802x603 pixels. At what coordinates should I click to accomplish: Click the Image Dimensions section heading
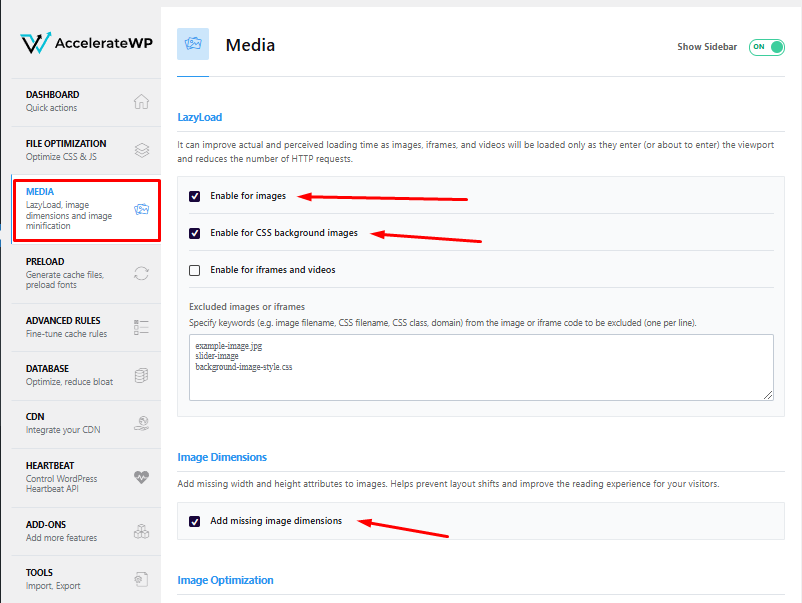222,457
